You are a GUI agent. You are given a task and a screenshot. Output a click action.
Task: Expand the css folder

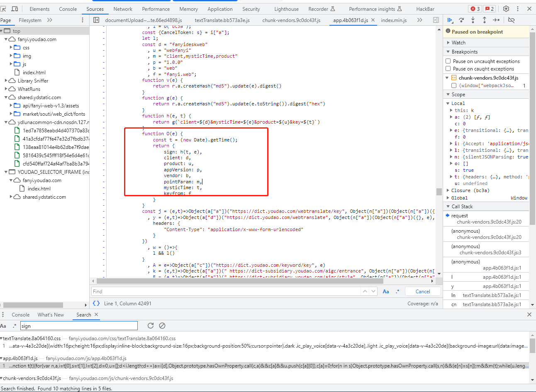coord(11,47)
